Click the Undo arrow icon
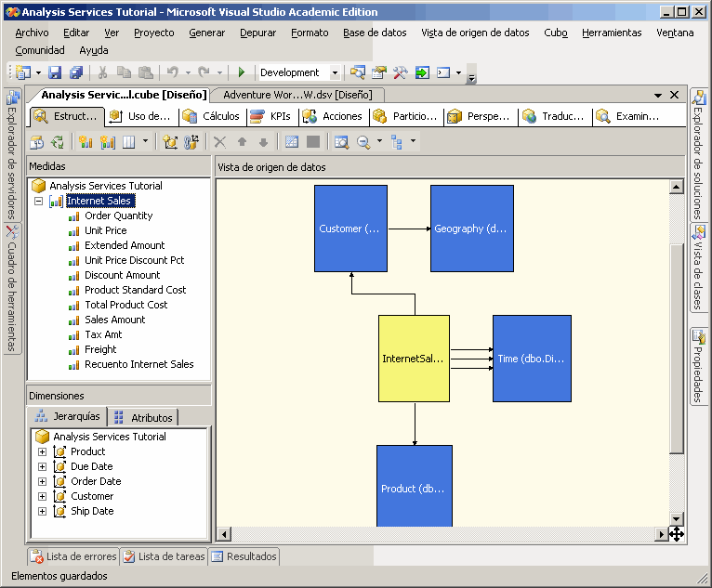 click(x=173, y=72)
